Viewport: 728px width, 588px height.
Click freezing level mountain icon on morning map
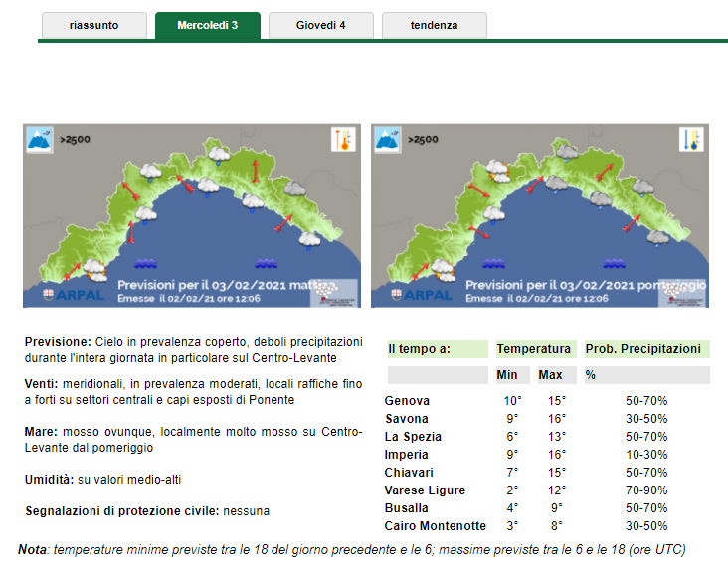pos(40,139)
